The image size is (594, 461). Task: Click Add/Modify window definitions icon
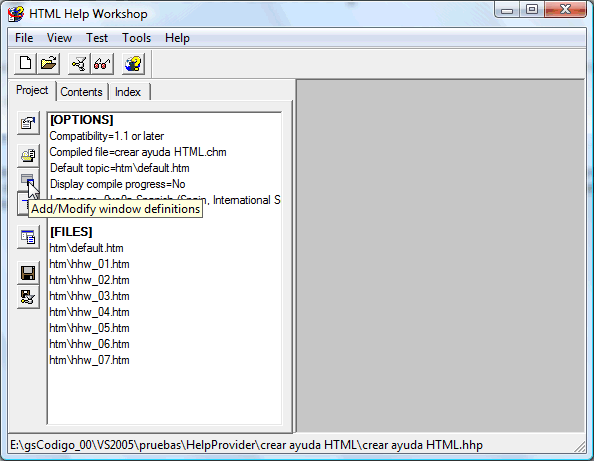pyautogui.click(x=28, y=179)
